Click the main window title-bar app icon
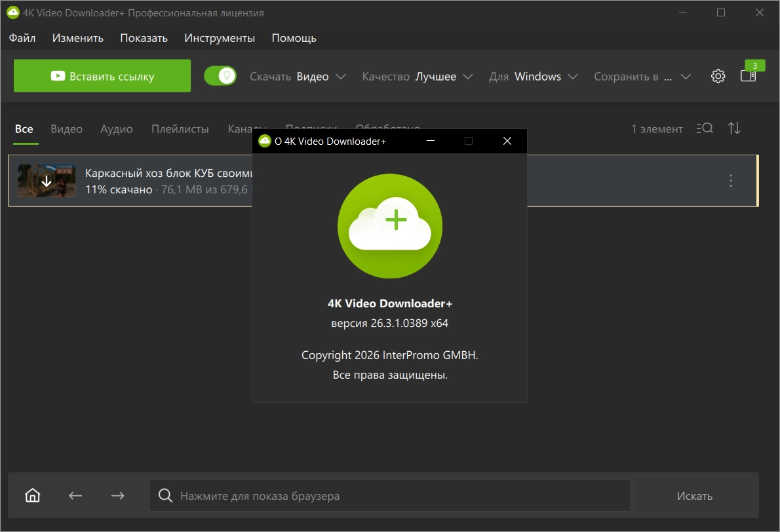The image size is (780, 532). [13, 12]
